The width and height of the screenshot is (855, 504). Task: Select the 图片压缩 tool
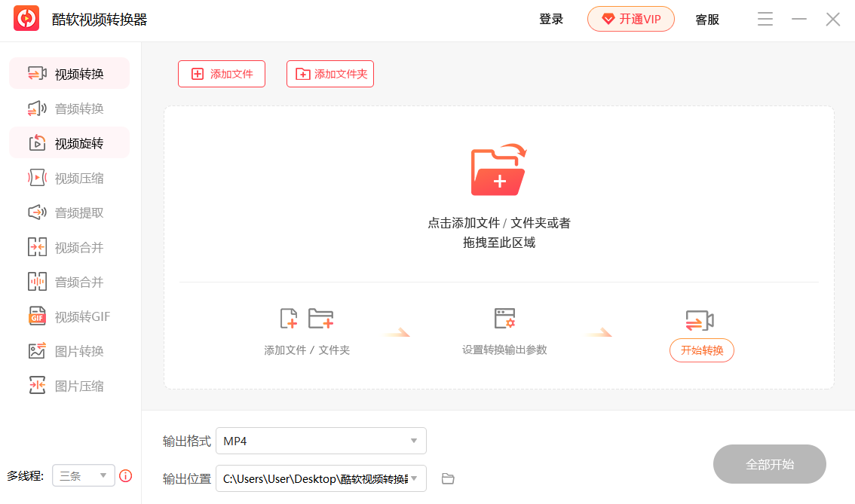click(x=69, y=385)
